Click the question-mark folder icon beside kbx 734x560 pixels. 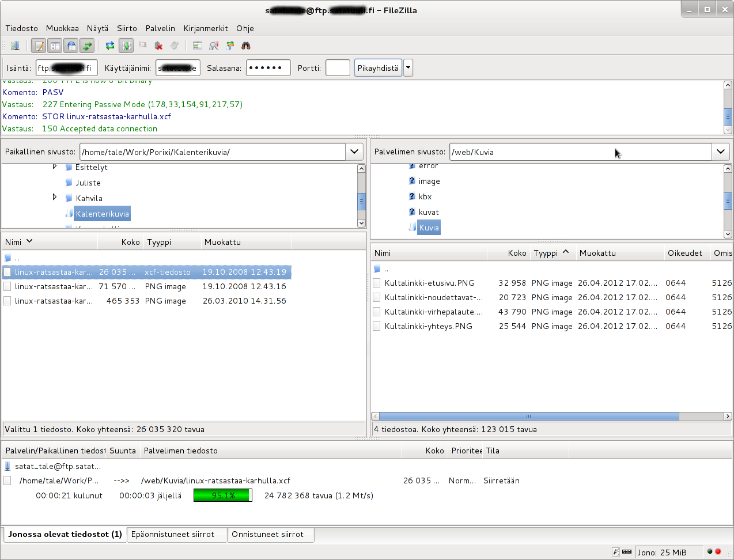click(412, 196)
